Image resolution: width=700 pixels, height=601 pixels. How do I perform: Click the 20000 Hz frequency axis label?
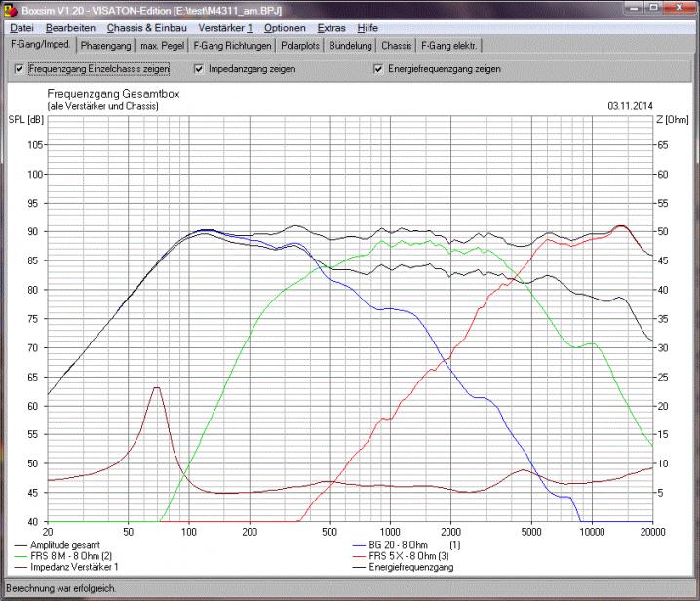[x=652, y=532]
